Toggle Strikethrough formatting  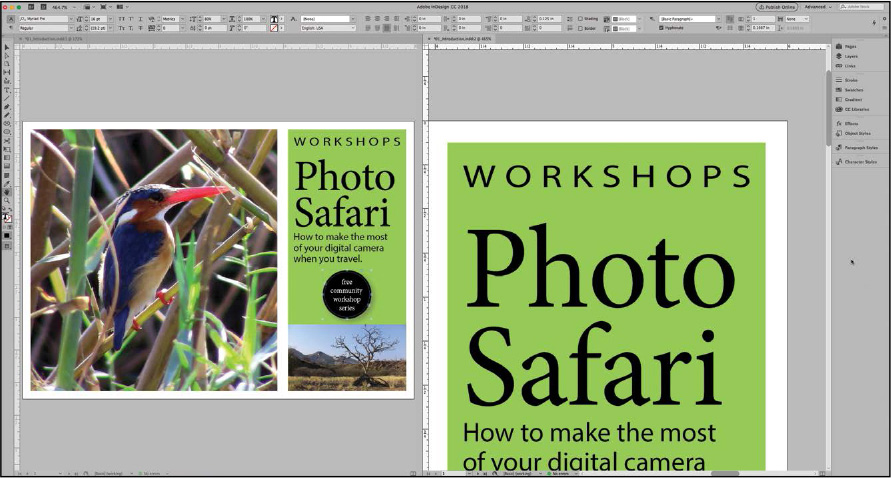(x=140, y=28)
